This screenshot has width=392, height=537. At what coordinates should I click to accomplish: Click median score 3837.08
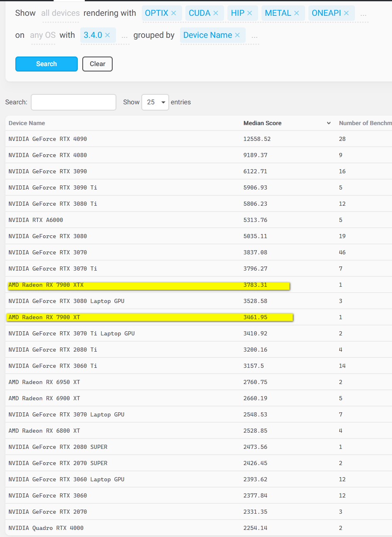[255, 252]
